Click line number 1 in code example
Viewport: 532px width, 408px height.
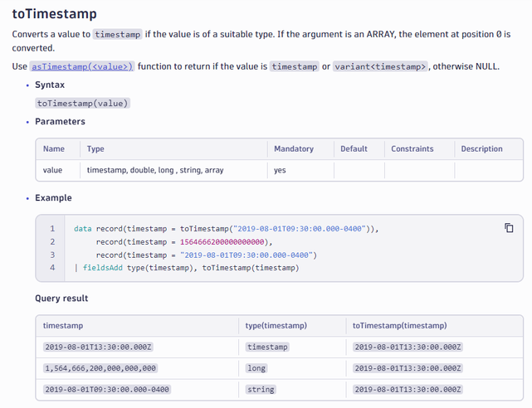pos(52,228)
